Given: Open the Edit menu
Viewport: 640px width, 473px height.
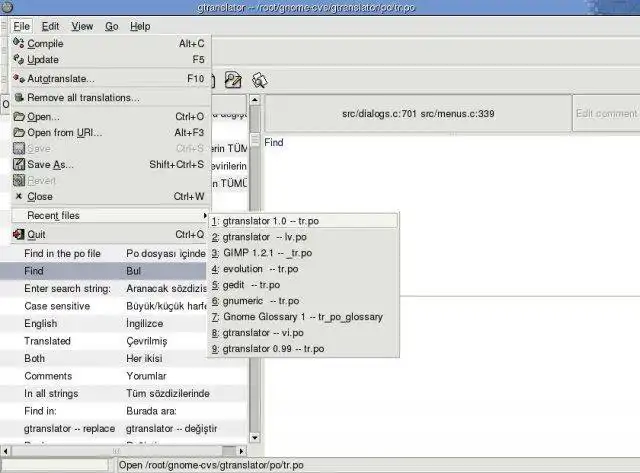Looking at the screenshot, I should point(50,27).
